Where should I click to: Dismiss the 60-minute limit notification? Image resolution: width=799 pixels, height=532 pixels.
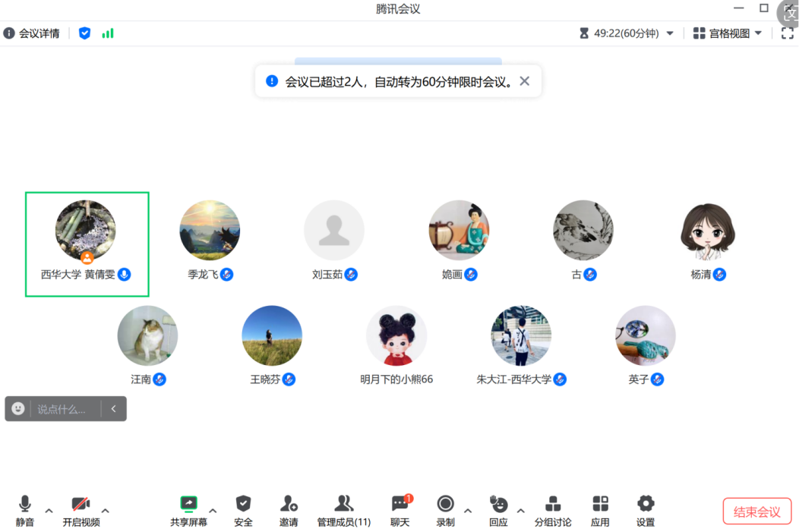click(524, 81)
